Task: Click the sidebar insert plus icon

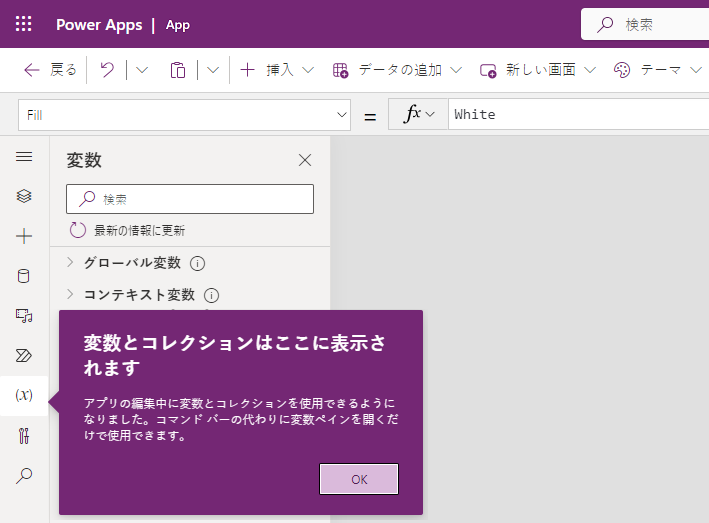Action: pos(24,236)
